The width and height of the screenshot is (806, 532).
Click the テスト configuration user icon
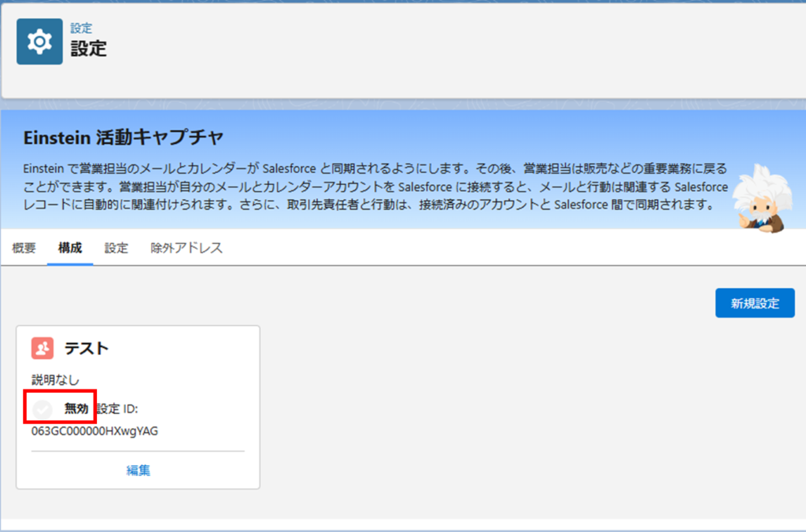pyautogui.click(x=43, y=348)
